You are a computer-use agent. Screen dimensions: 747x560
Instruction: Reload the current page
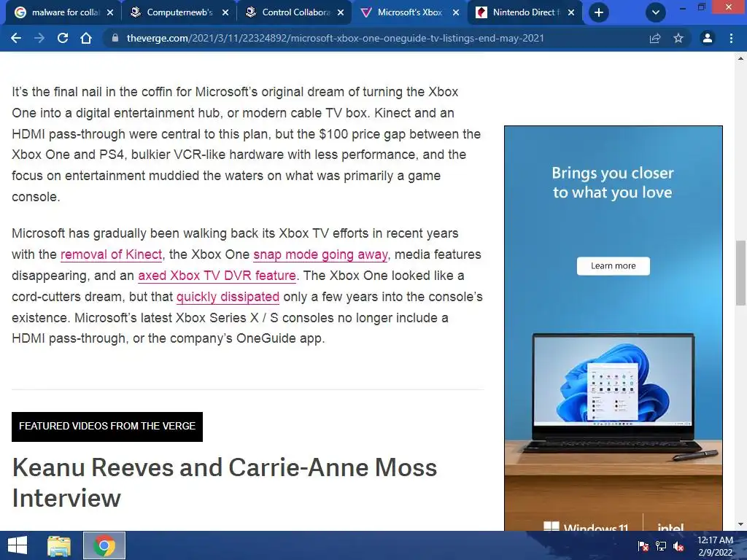click(63, 38)
